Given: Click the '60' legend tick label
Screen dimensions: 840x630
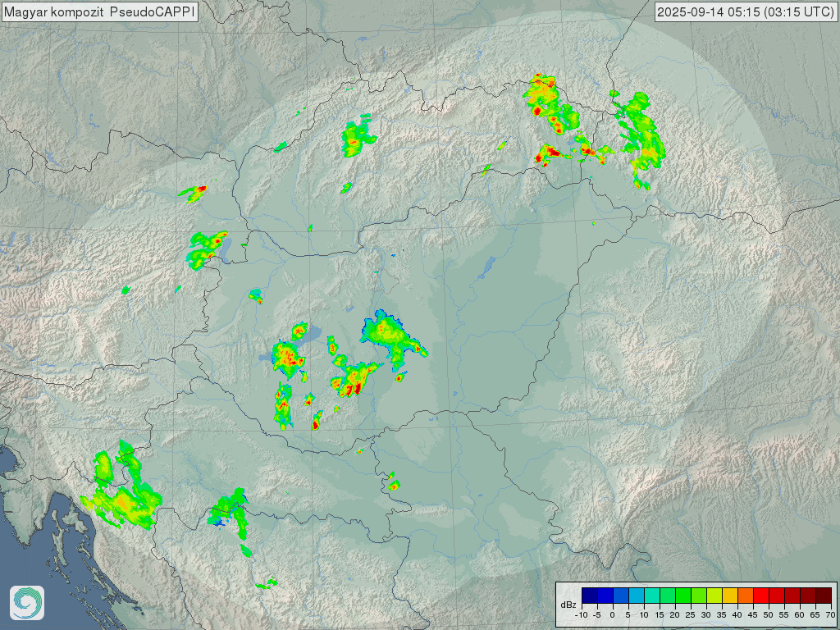Looking at the screenshot, I should (x=799, y=615).
